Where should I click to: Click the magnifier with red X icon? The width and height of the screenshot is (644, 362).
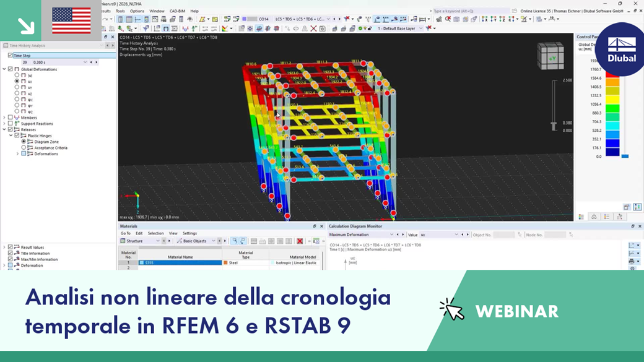point(448,19)
